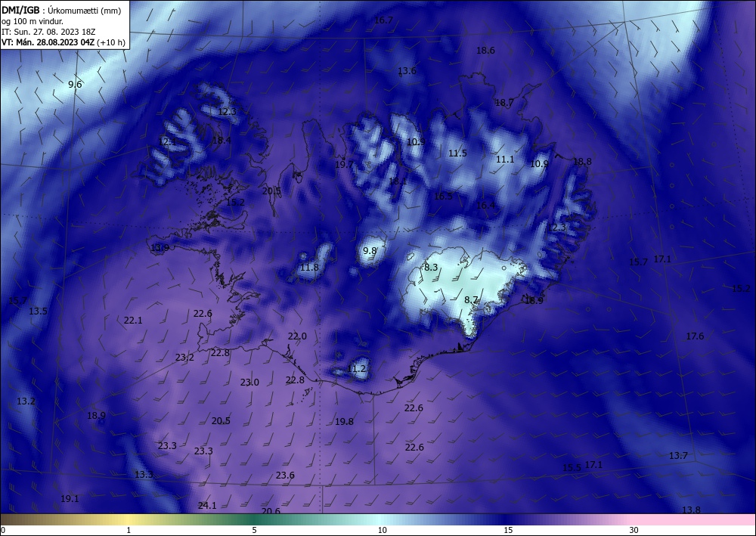Click the 18.9 value in the southwest sea
Screen dimensions: 756x536
[x=97, y=416]
